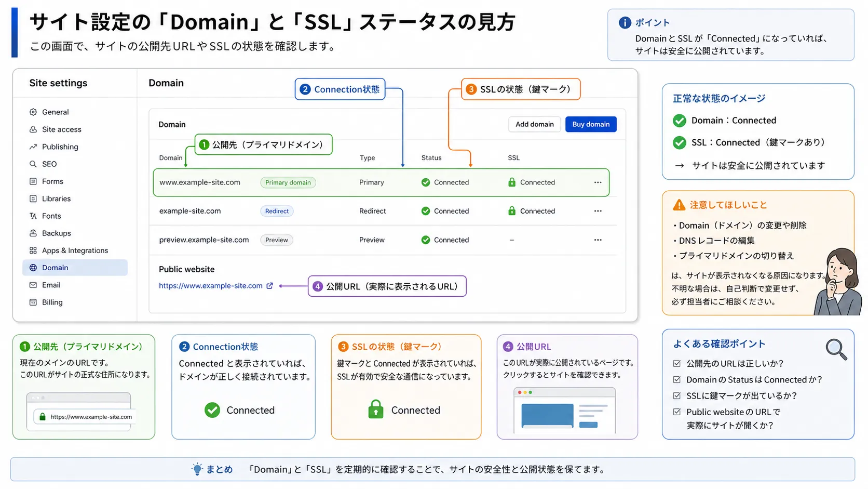868x489 pixels.
Task: Click the magnifying glass in よくある確認ポイント
Action: click(836, 349)
